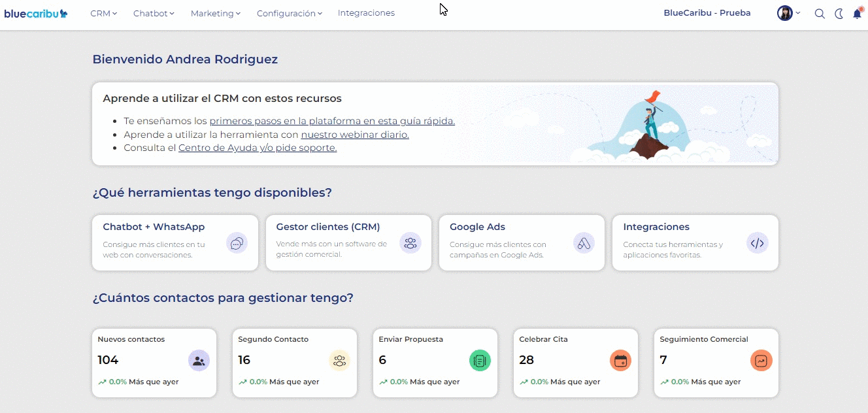868x413 pixels.
Task: Open the guía rápida link
Action: pos(331,121)
